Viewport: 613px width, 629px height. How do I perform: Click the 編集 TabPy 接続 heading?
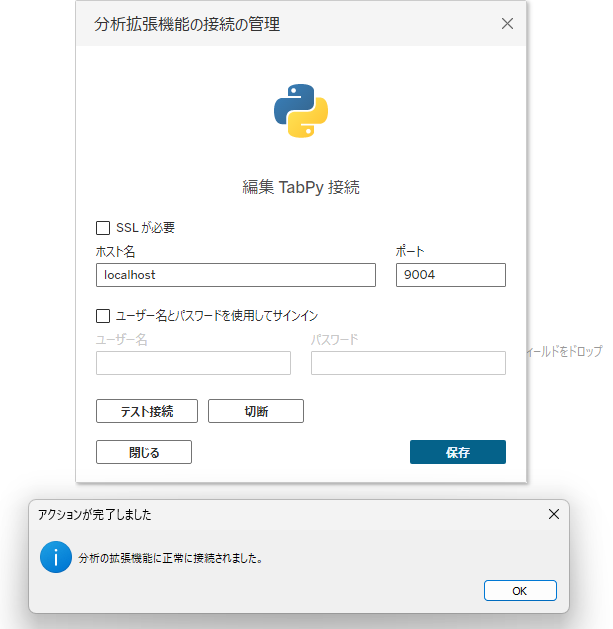301,187
